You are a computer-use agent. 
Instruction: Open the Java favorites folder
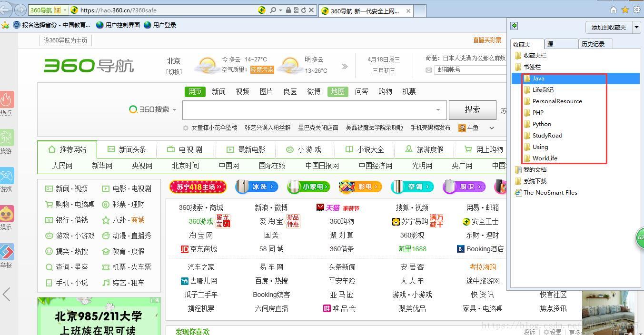tap(575, 78)
